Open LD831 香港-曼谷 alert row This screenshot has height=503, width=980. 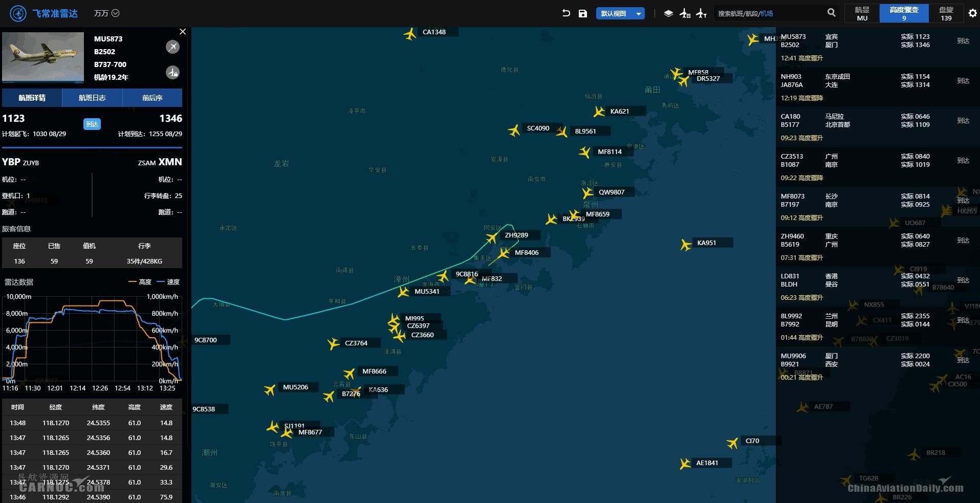[x=878, y=287]
